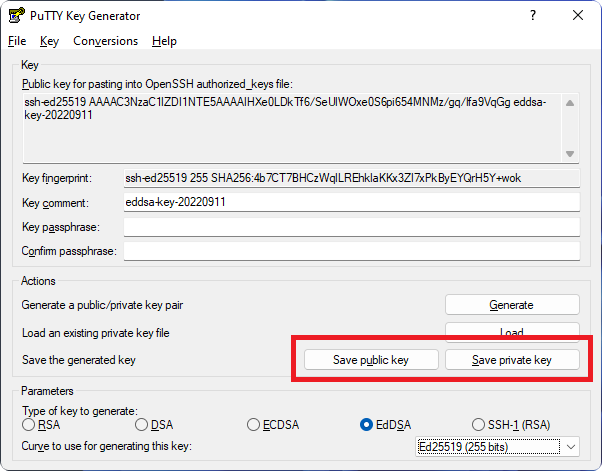Screen dimensions: 602x471
Task: Click 'Curve to use for generating this key:' label
Action: (x=106, y=446)
